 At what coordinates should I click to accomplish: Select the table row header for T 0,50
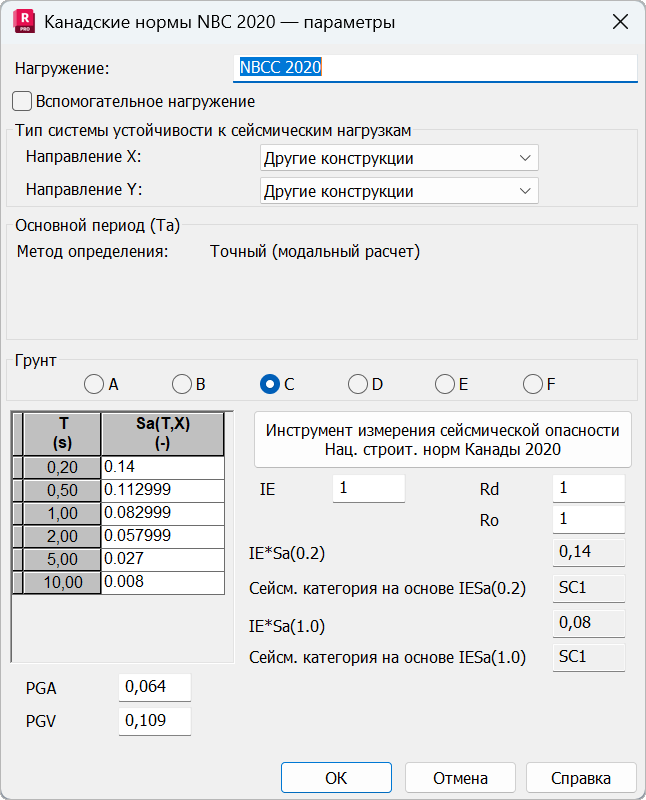coord(62,490)
